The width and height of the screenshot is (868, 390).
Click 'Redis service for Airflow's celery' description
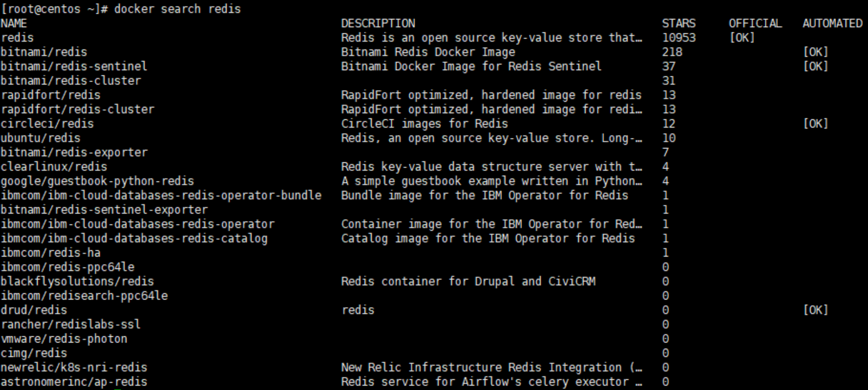(491, 382)
